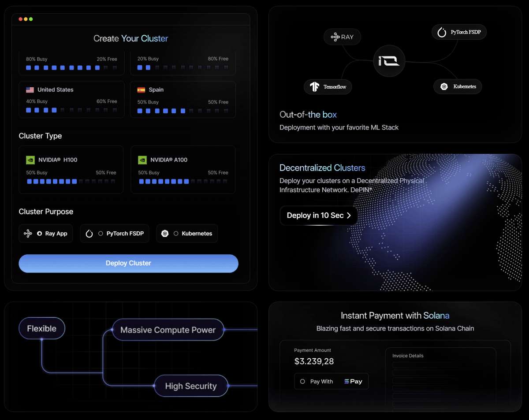Click the Spain flag icon
The width and height of the screenshot is (529, 420).
point(141,89)
